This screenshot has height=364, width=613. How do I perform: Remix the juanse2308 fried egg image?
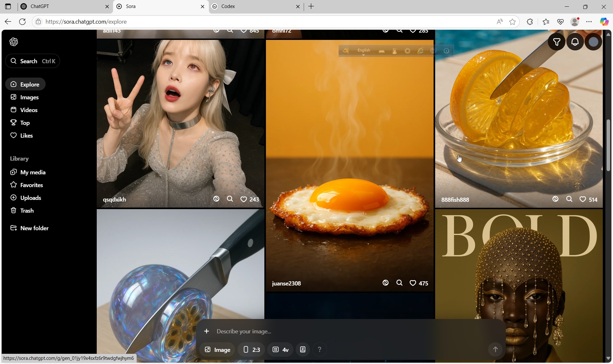tap(385, 283)
